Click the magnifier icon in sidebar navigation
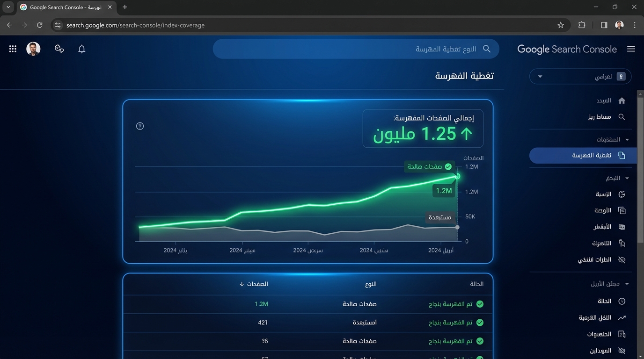 click(x=622, y=117)
